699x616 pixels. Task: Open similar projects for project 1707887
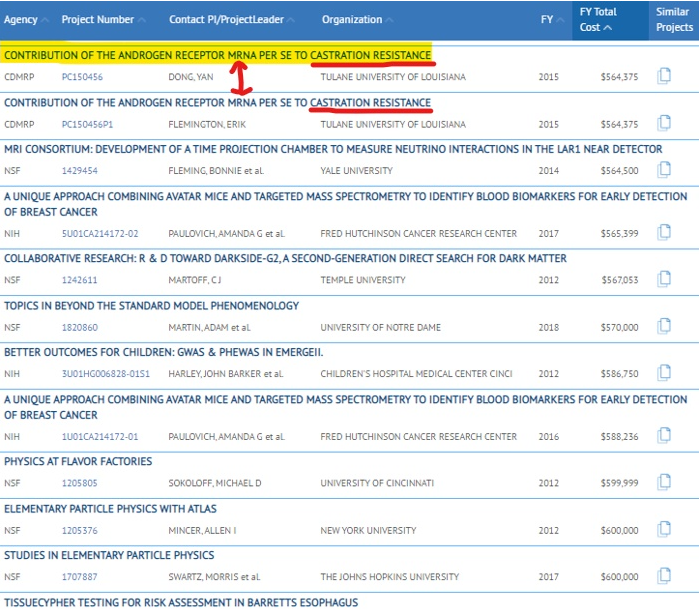[x=664, y=576]
